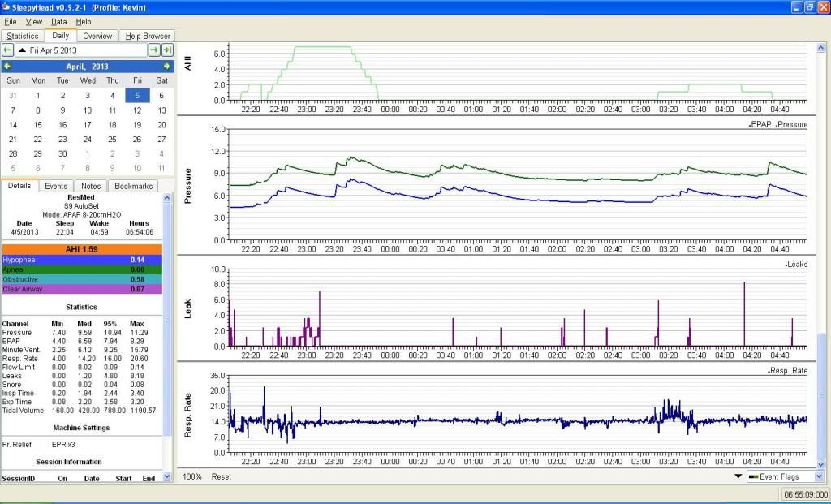831x504 pixels.
Task: Click the Flow Limit statistics row
Action: point(80,368)
